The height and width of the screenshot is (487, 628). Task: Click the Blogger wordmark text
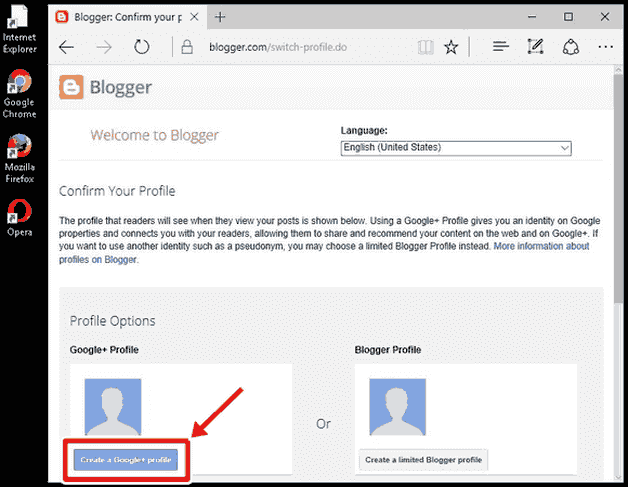point(121,88)
